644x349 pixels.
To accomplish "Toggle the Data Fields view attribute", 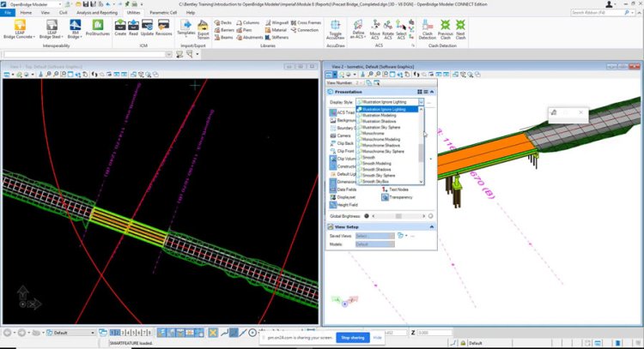I will pos(343,190).
